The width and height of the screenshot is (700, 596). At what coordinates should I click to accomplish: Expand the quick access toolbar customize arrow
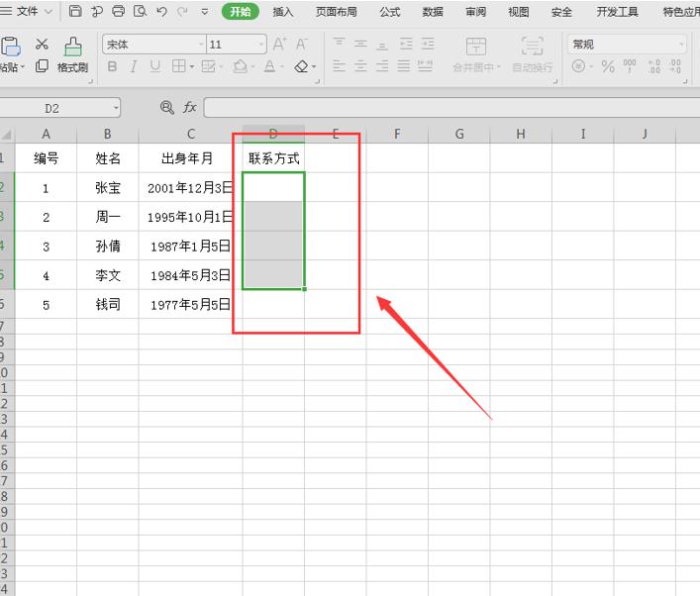(205, 12)
